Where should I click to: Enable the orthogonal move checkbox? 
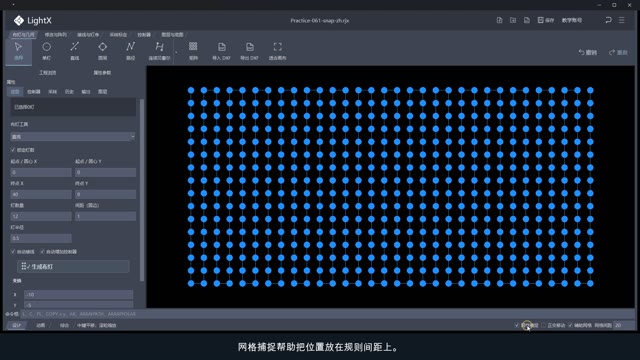point(543,325)
